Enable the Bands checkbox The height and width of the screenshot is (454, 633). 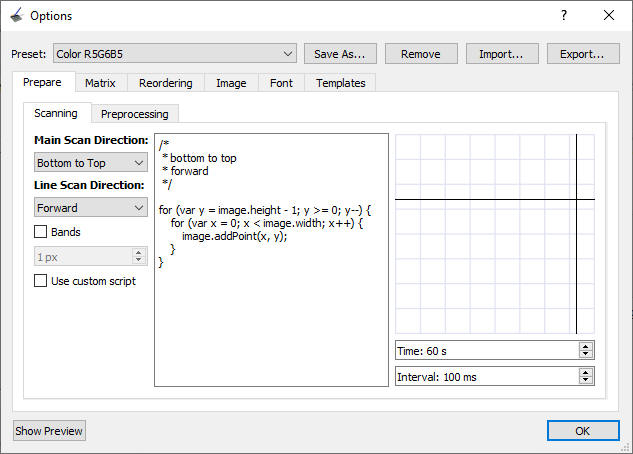coord(41,232)
